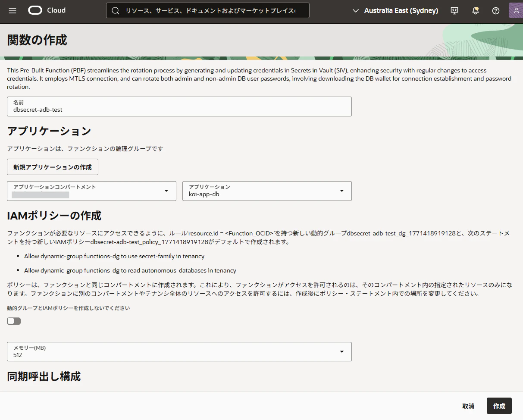Screen dimensions: 523x420
Task: Click the 新規アプリケーションの作成 button
Action: 53,167
